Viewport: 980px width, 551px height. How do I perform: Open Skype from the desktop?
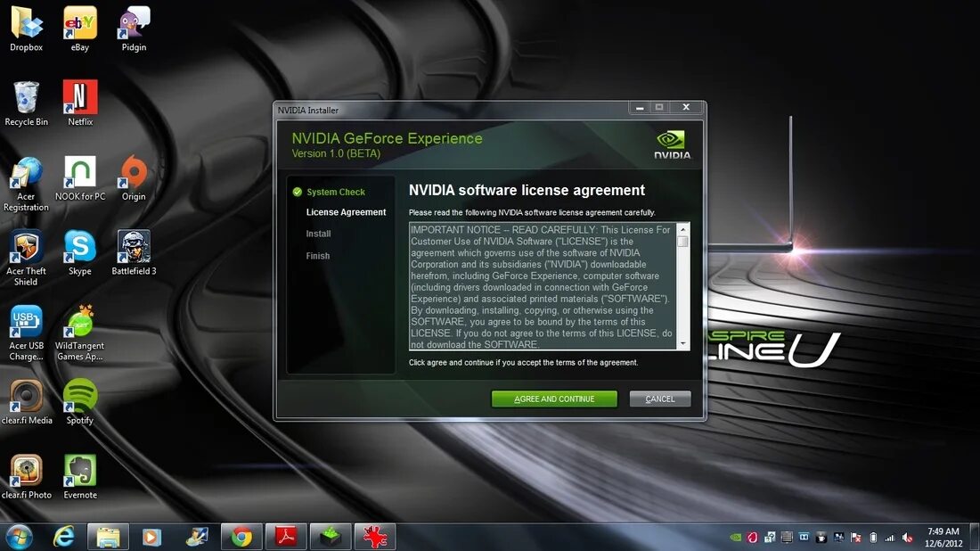point(80,252)
